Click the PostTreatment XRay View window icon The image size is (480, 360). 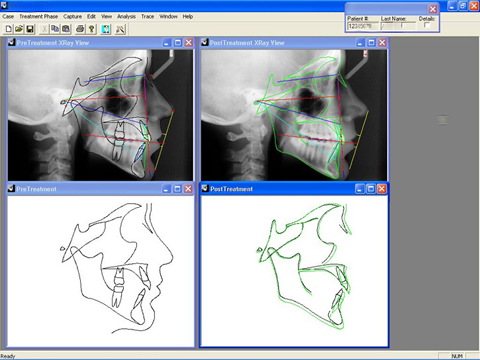coord(205,42)
